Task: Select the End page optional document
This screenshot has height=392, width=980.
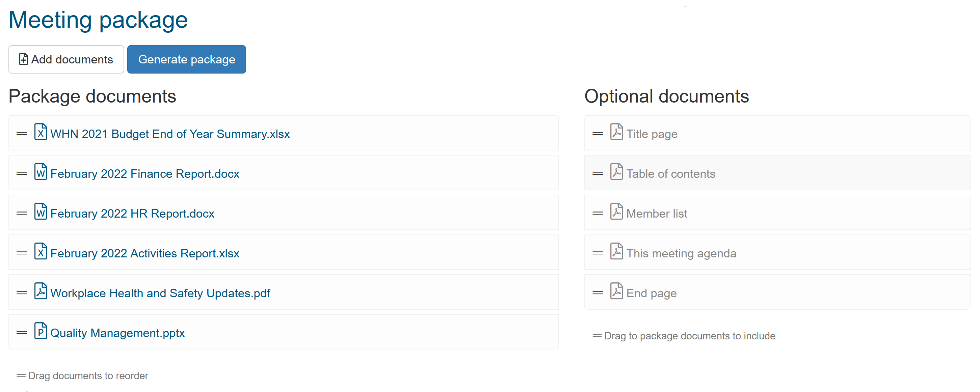Action: tap(651, 293)
